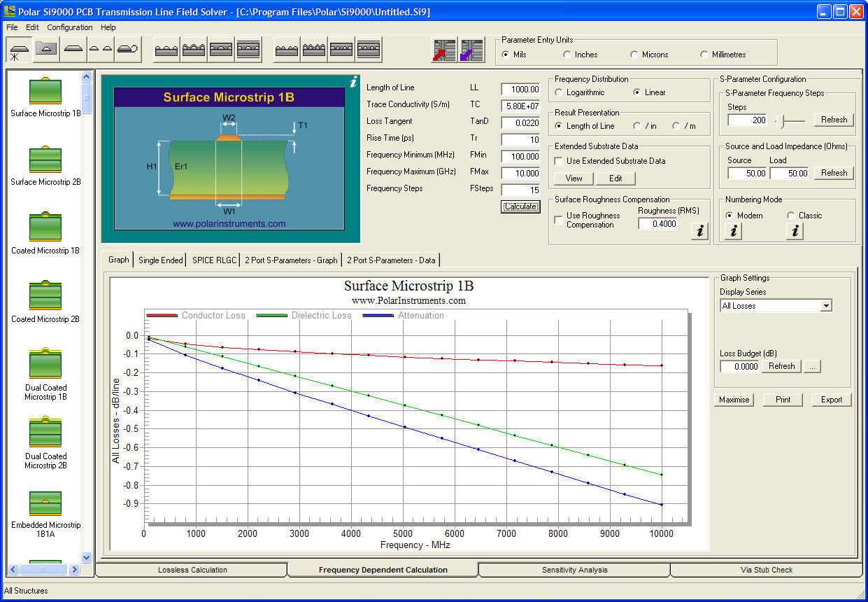Click the info icon under Modern numbering
The width and height of the screenshot is (868, 602).
[x=733, y=230]
